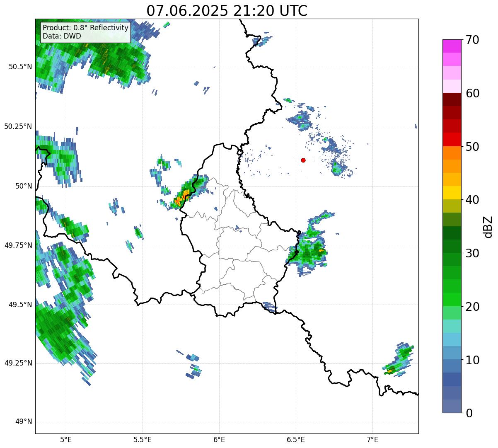
Task: Click the 5°E longitude label
Action: tap(66, 439)
